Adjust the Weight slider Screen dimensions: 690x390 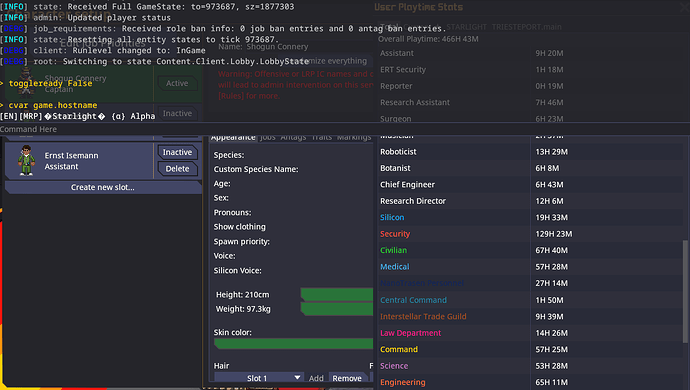coord(337,309)
